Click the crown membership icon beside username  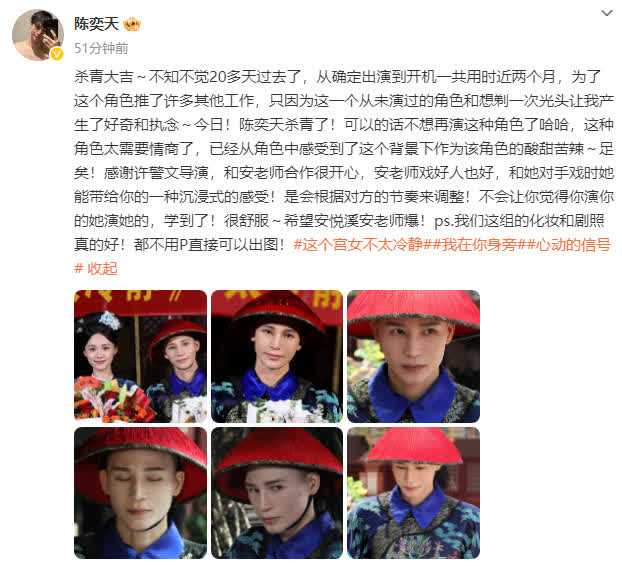132,25
